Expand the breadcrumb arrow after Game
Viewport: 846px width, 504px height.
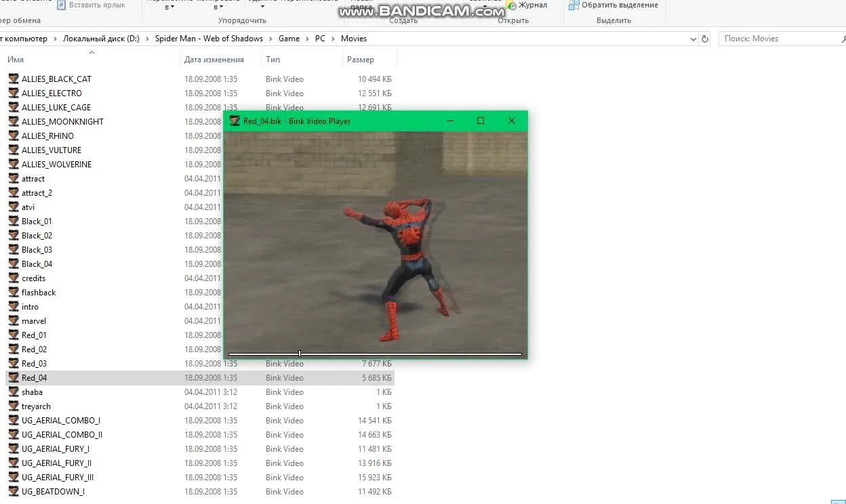pyautogui.click(x=307, y=39)
